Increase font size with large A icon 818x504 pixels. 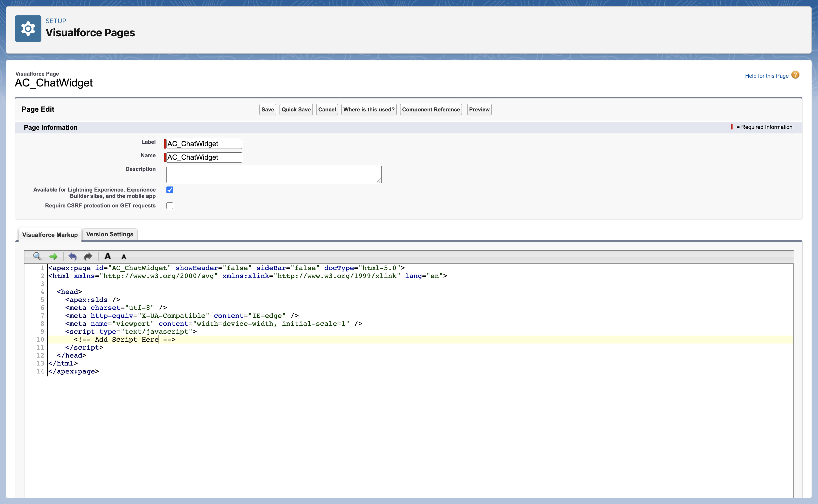(x=107, y=256)
